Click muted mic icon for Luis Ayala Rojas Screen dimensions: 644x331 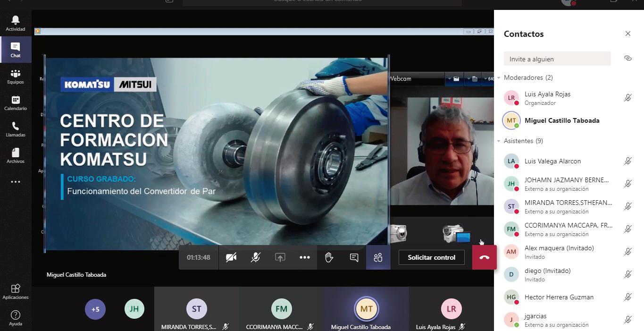(627, 98)
